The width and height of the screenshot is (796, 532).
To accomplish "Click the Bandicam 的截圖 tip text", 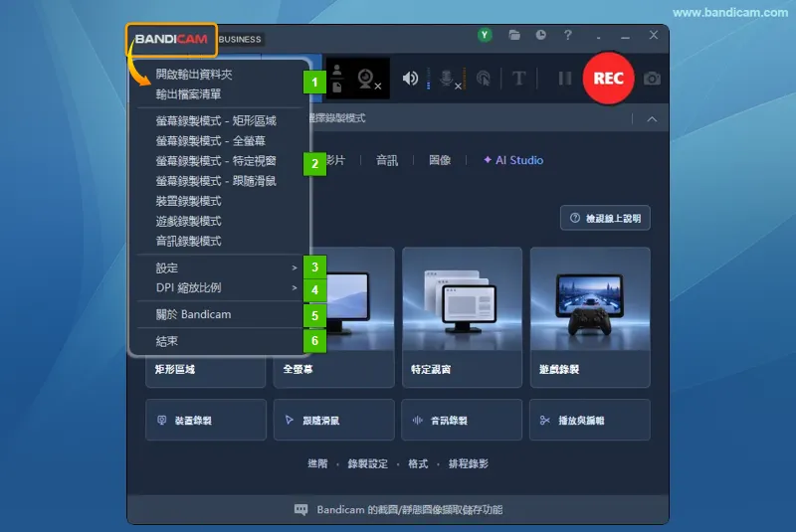I will pos(410,510).
